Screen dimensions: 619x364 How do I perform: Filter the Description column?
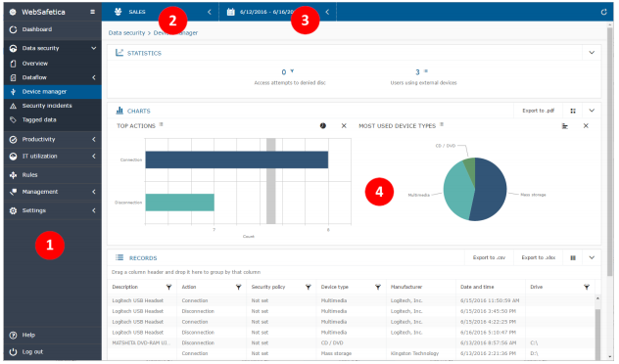[169, 287]
